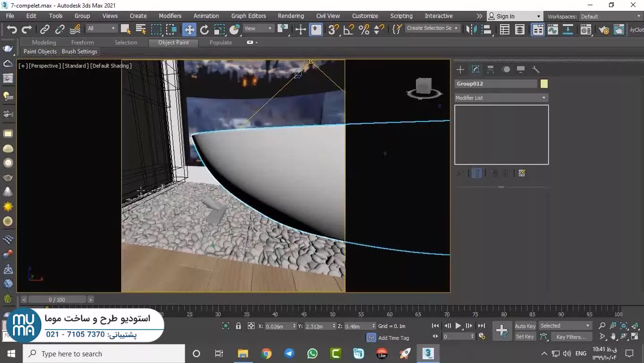Image resolution: width=644 pixels, height=363 pixels.
Task: Activate the Select and Scale tool
Action: 220,30
